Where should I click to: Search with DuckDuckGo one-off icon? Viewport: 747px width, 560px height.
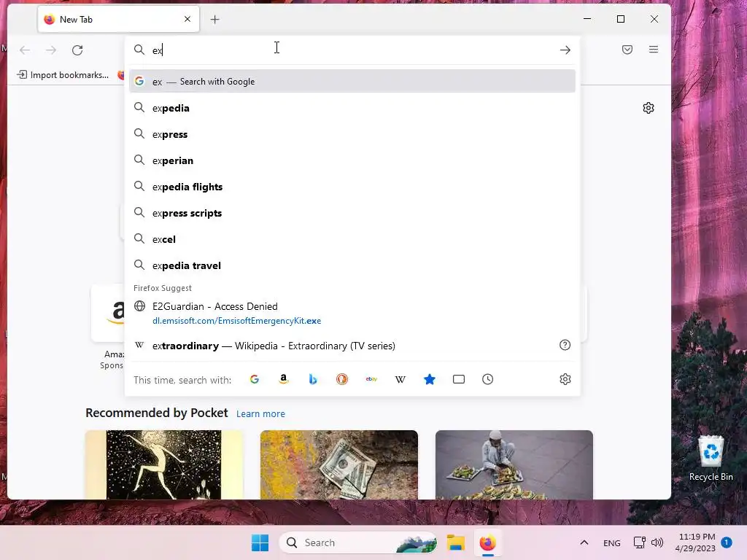[342, 379]
